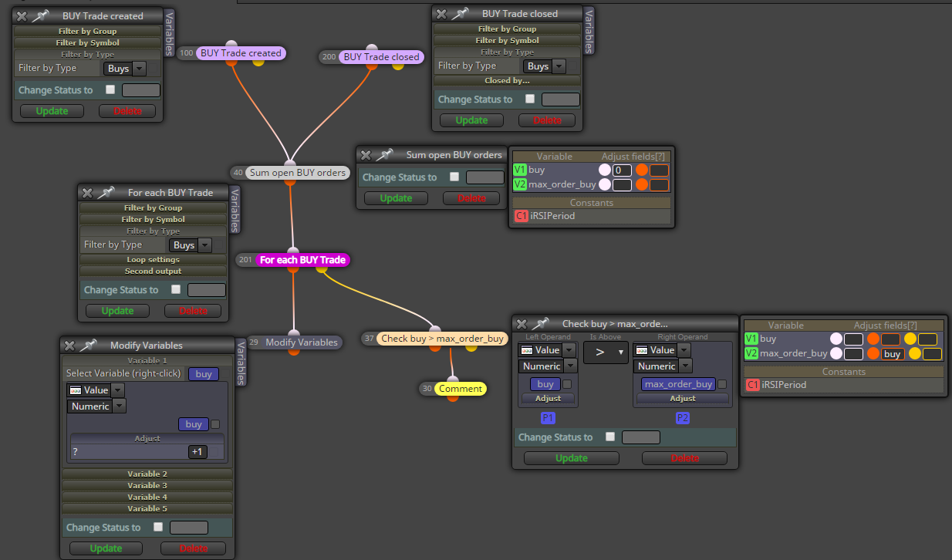Pin the Check buy > max_orde panel
The image size is (952, 560).
click(539, 324)
